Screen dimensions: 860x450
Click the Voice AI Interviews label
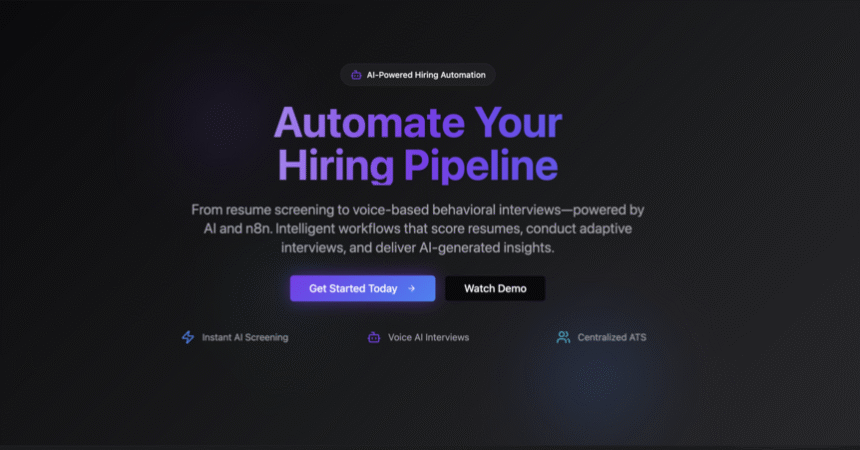tap(428, 337)
